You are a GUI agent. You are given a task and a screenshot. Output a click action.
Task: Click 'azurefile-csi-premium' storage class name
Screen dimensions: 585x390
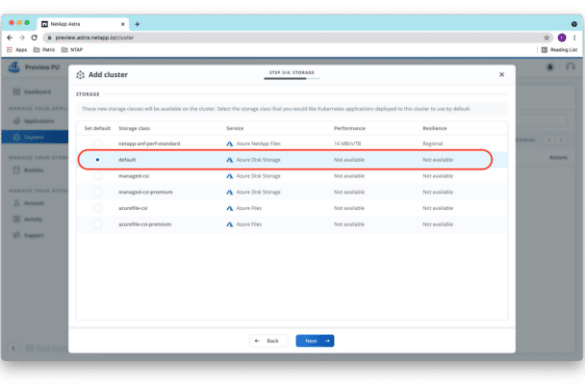pyautogui.click(x=144, y=224)
